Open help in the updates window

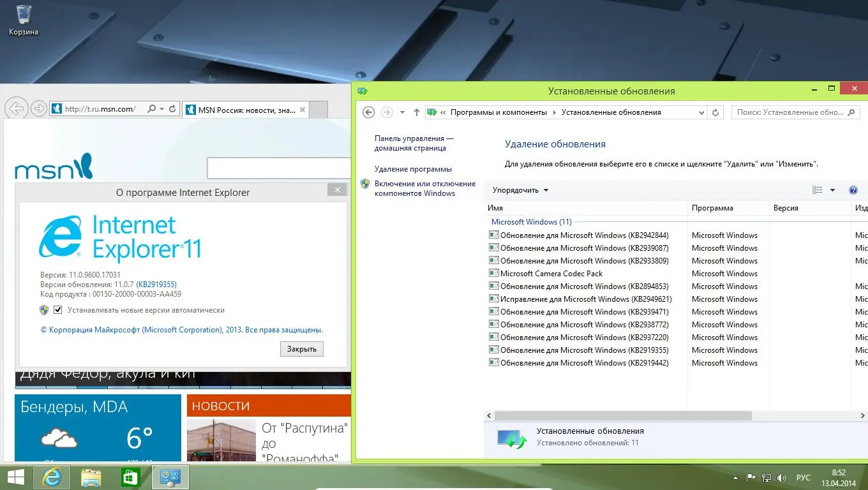853,190
